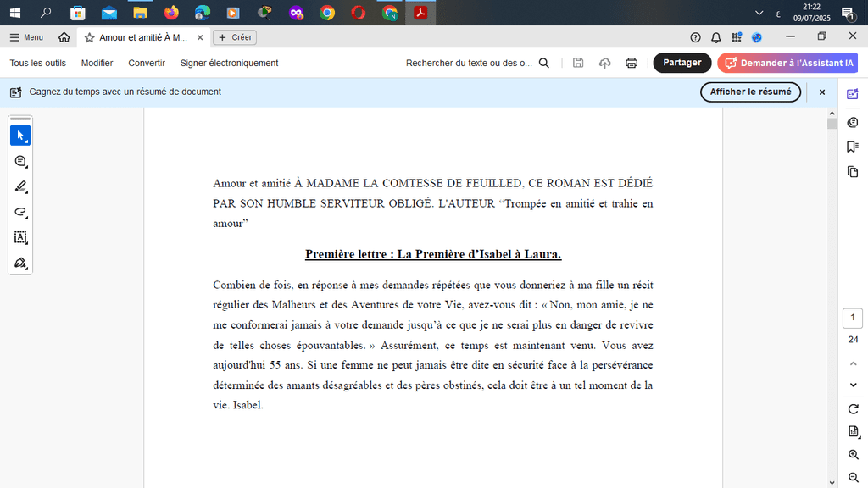Open the add comment tool
868x488 pixels.
point(20,161)
